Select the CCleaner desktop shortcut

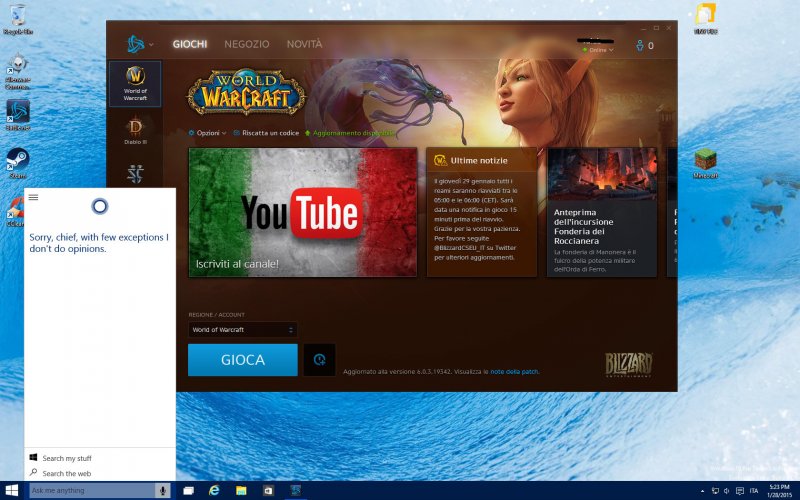click(15, 211)
